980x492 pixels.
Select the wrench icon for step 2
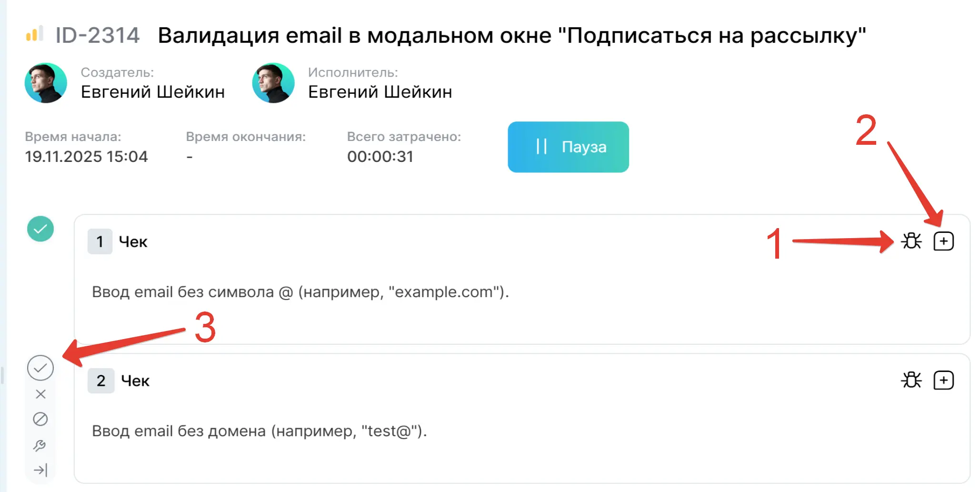41,445
